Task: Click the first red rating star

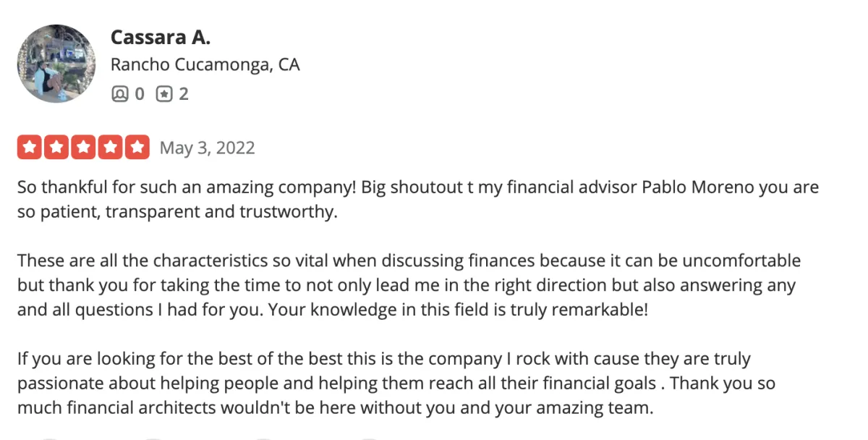Action: (30, 148)
